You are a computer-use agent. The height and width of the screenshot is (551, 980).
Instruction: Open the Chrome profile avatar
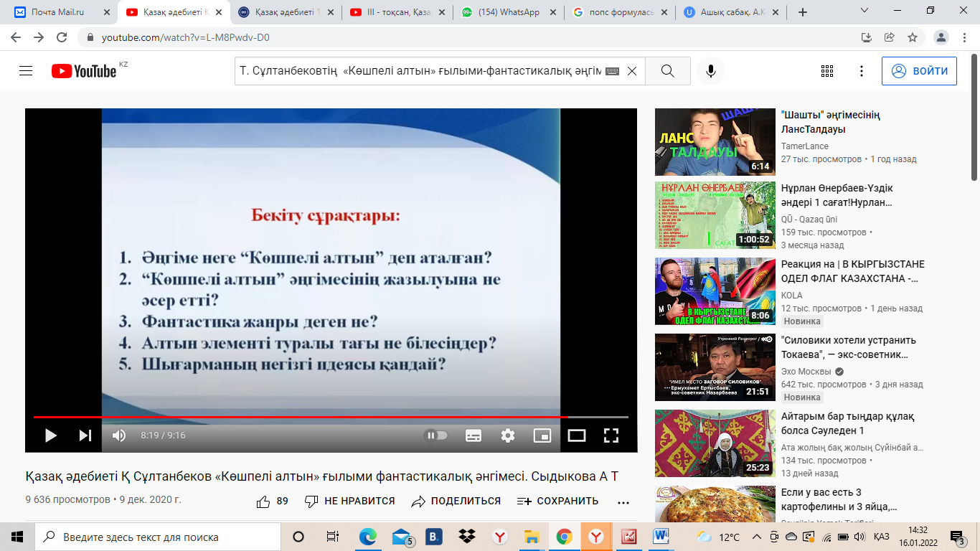[941, 37]
